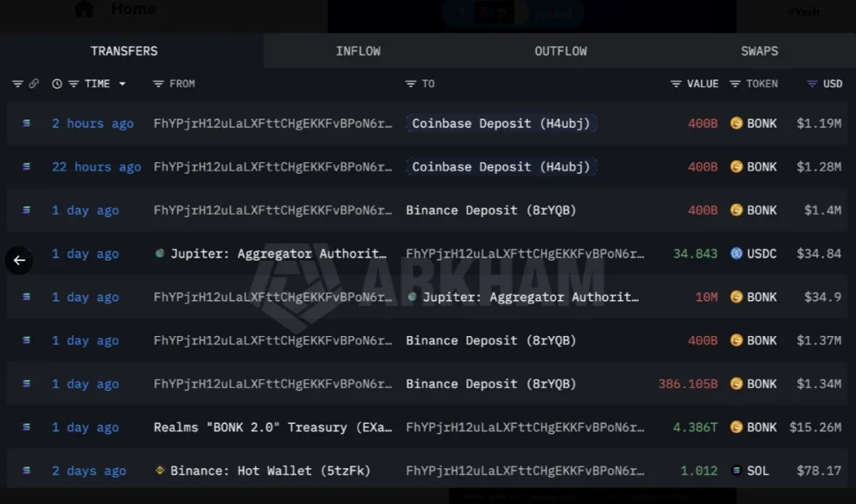Click BONK token icon on $34.9 row
Viewport: 856px width, 504px height.
coord(736,297)
